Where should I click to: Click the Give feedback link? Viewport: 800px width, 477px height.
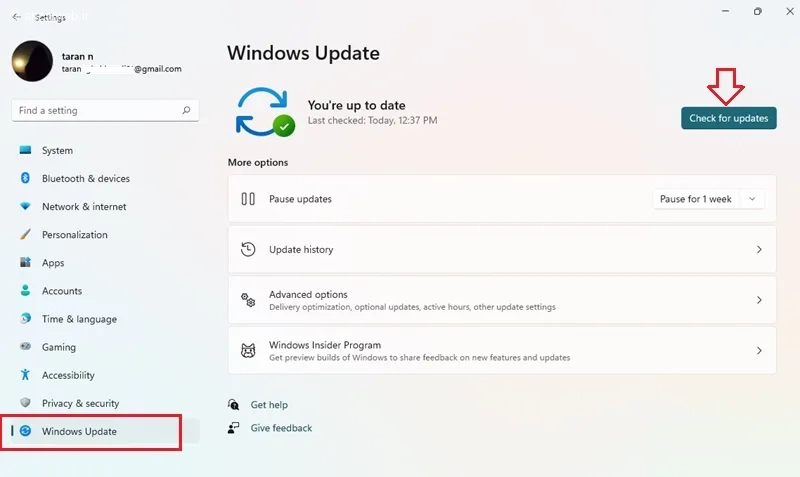[x=281, y=428]
